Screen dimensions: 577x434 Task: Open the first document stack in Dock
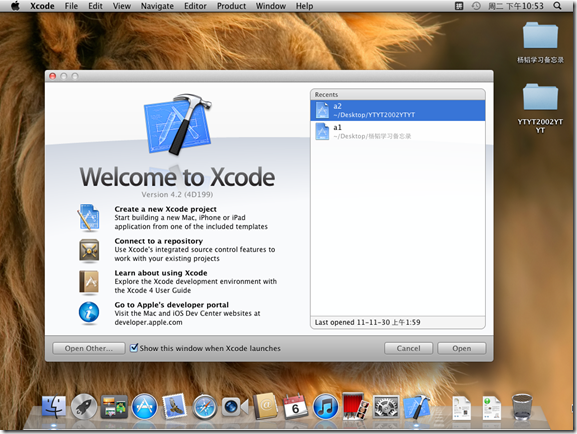coord(462,407)
